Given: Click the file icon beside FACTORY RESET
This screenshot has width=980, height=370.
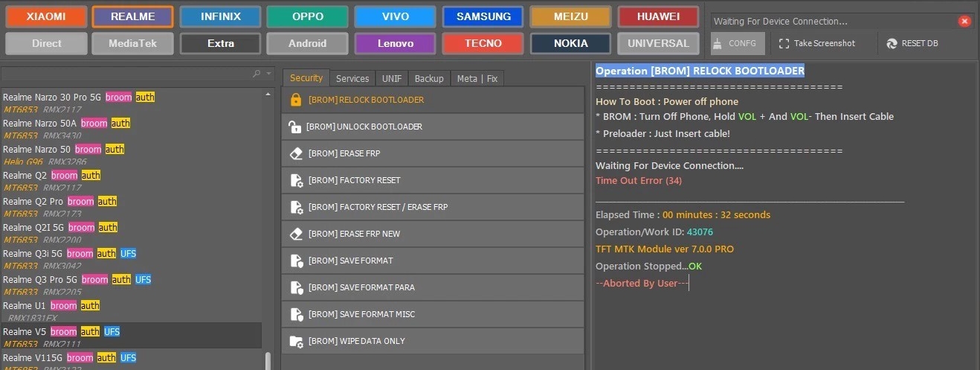Looking at the screenshot, I should [296, 180].
